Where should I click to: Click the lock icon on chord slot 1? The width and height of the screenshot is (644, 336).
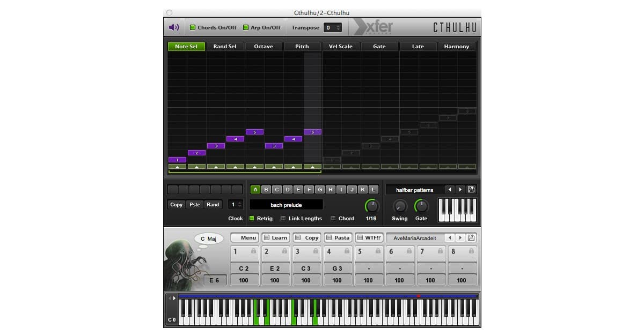coord(253,251)
